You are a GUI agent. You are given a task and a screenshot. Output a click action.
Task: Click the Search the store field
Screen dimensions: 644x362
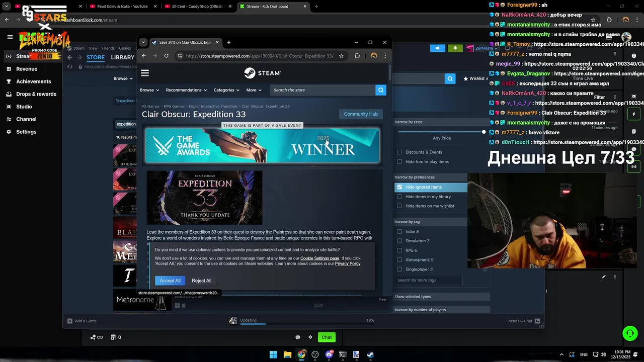point(323,90)
